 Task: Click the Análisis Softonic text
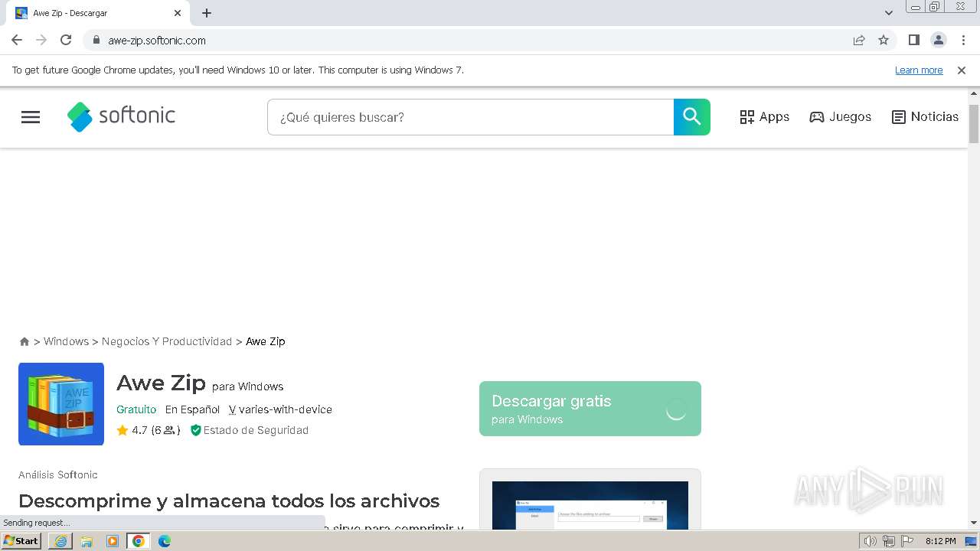(x=58, y=474)
